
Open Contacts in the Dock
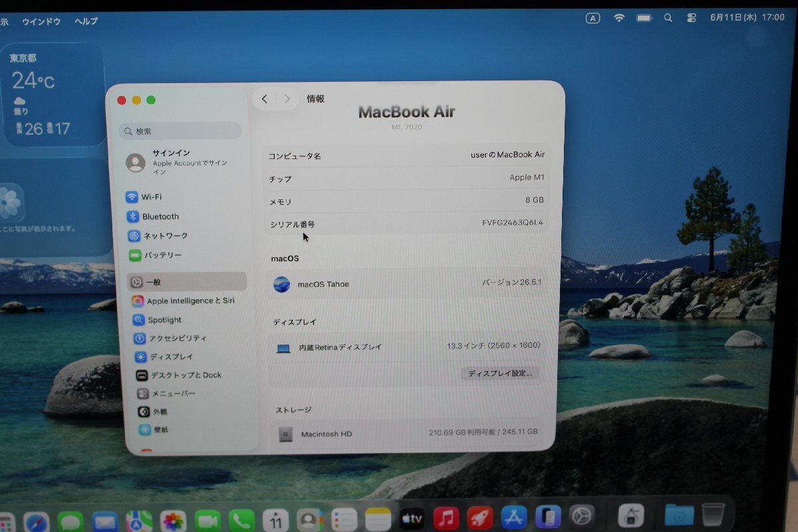click(x=310, y=520)
